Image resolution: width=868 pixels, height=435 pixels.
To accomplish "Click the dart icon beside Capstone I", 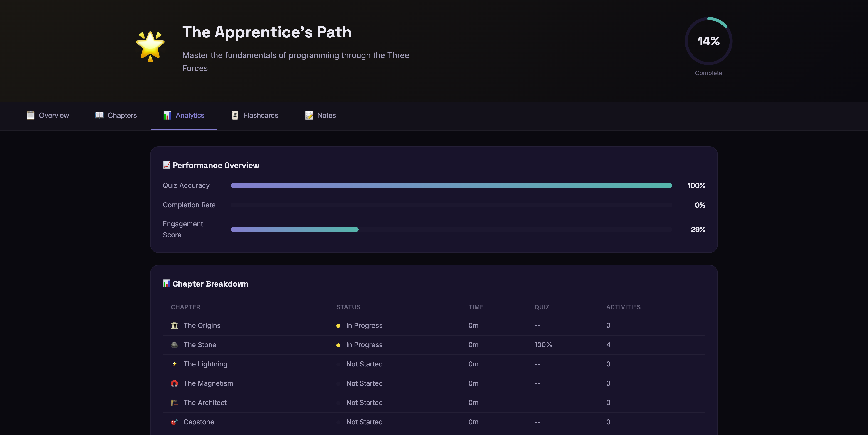I will 174,422.
